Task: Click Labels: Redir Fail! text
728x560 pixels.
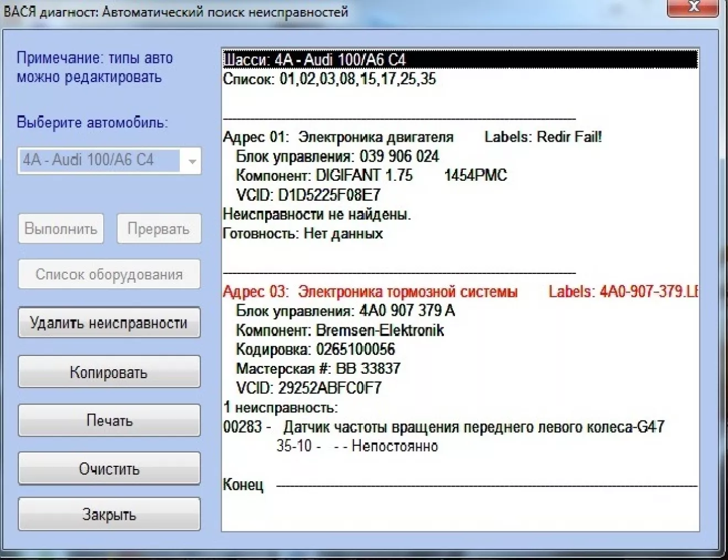Action: 543,137
